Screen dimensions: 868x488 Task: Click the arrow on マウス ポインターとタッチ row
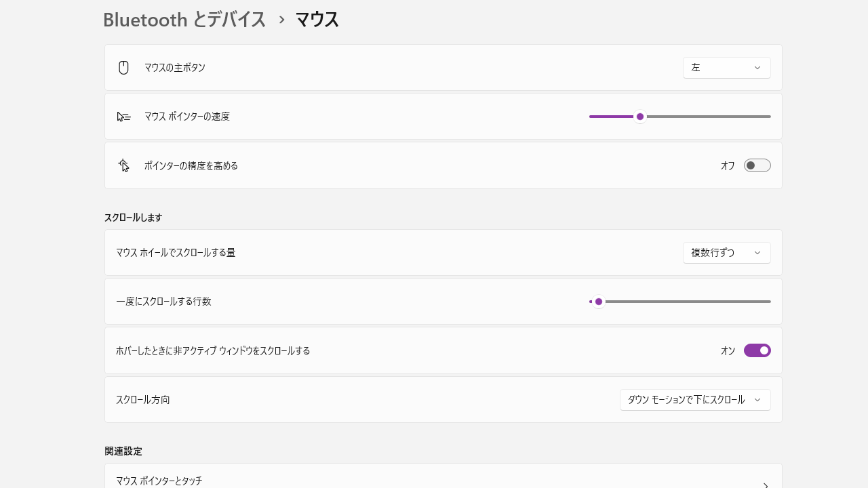tap(765, 485)
